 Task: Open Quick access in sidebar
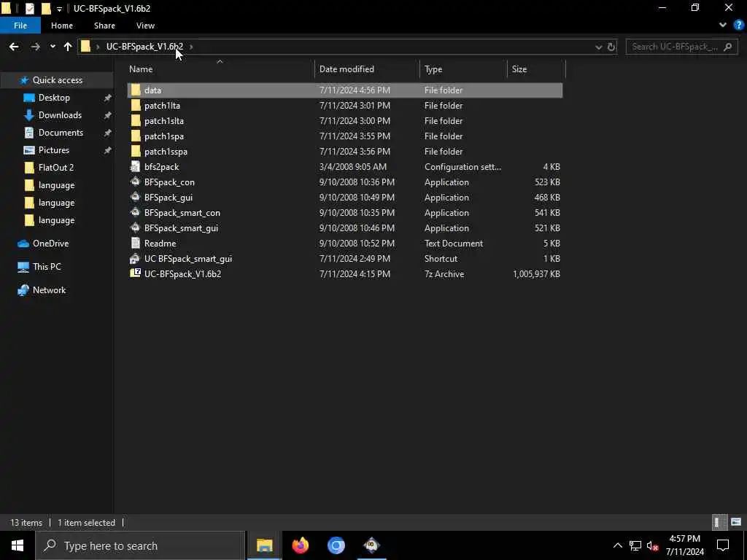[x=57, y=80]
